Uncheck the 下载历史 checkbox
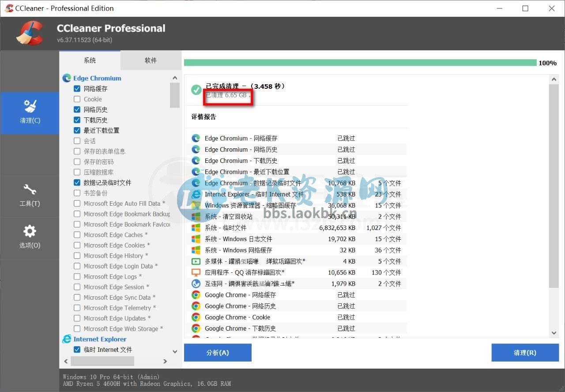Viewport: 565px width, 392px height. pos(77,120)
